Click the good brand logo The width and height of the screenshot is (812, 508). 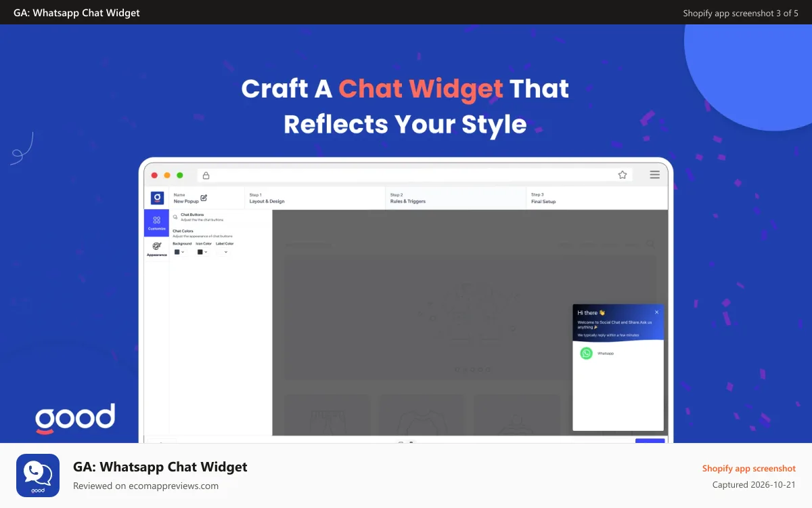click(x=75, y=419)
